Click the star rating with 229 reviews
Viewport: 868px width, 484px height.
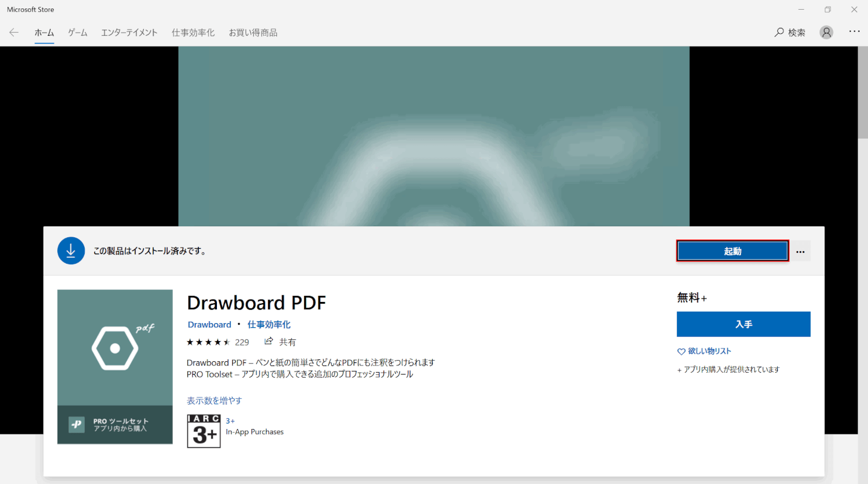(x=209, y=342)
